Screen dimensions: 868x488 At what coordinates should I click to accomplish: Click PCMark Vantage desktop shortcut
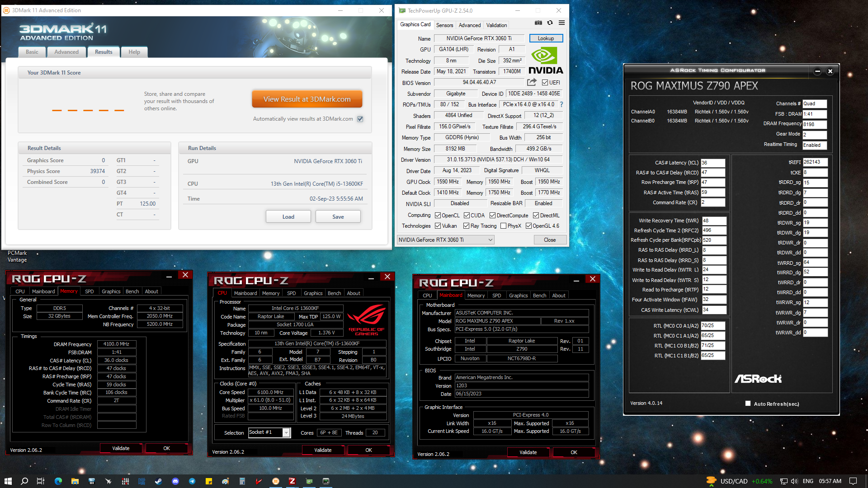click(x=17, y=256)
